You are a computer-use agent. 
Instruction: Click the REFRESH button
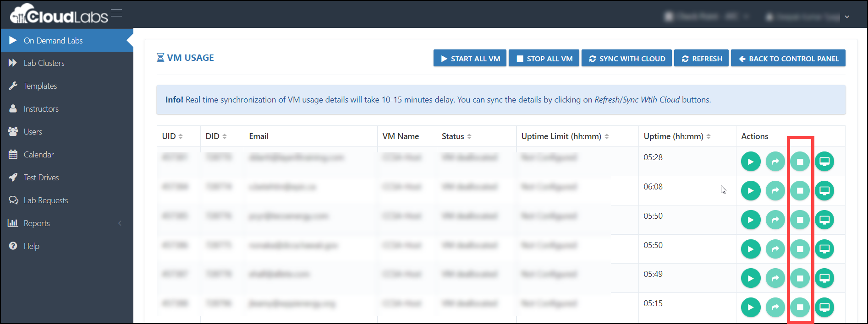pos(701,58)
